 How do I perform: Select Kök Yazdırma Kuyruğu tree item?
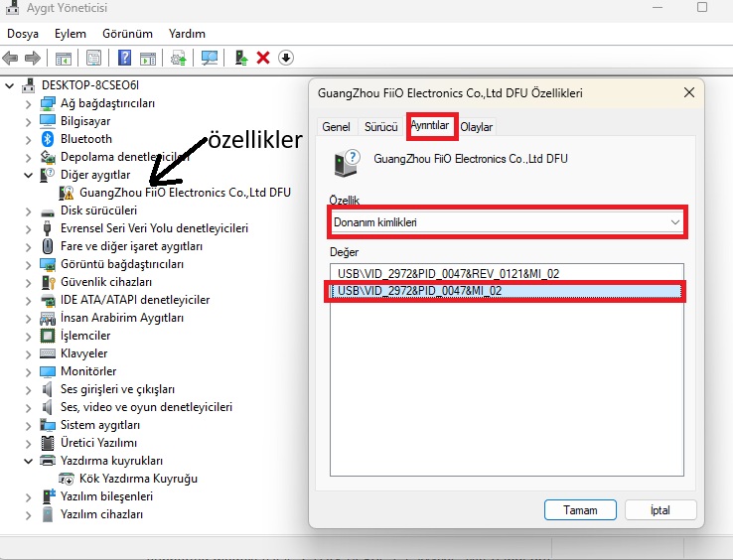tap(138, 479)
